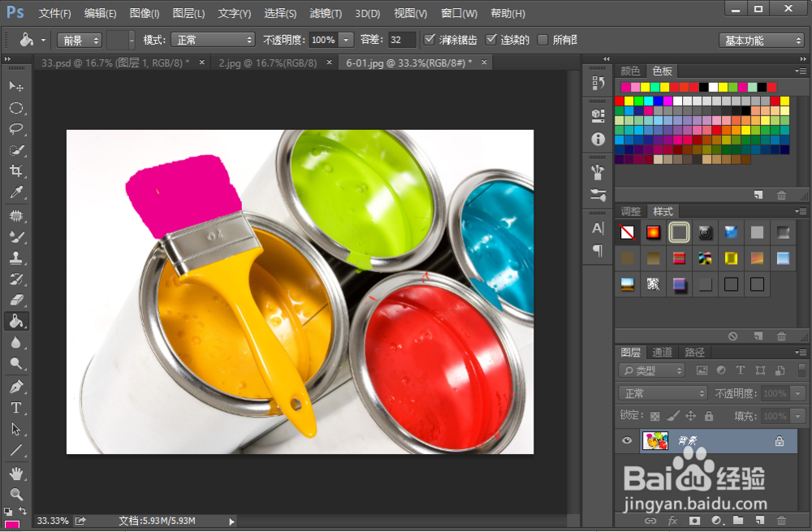Open the 基本功能 workspace dropdown
This screenshot has height=532, width=812.
pyautogui.click(x=762, y=41)
